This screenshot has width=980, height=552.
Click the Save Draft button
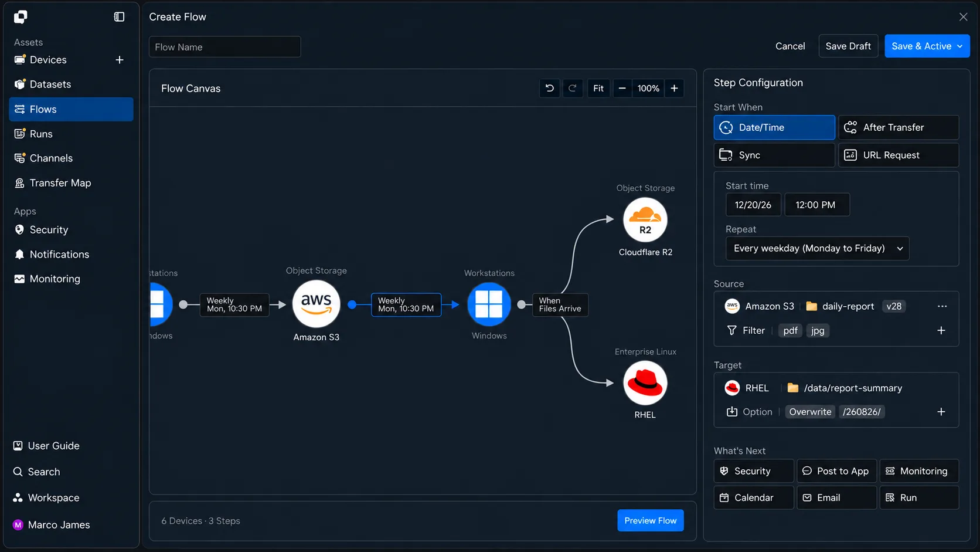(x=848, y=46)
